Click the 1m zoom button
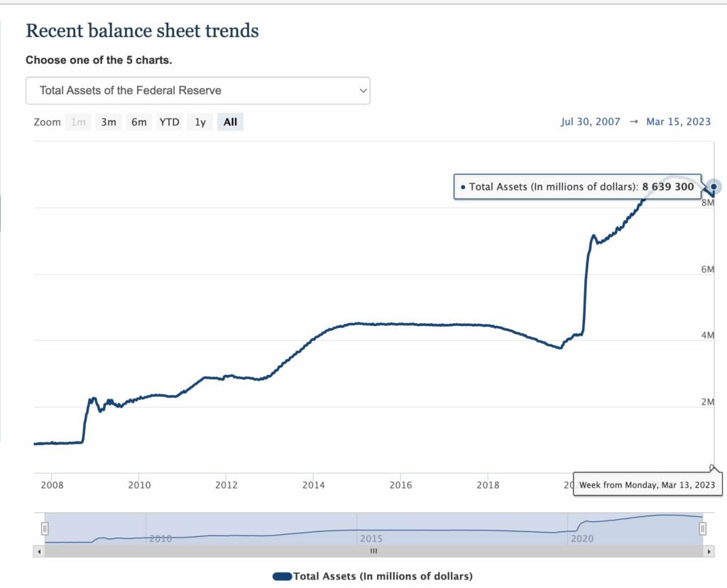This screenshot has height=588, width=727. tap(78, 122)
